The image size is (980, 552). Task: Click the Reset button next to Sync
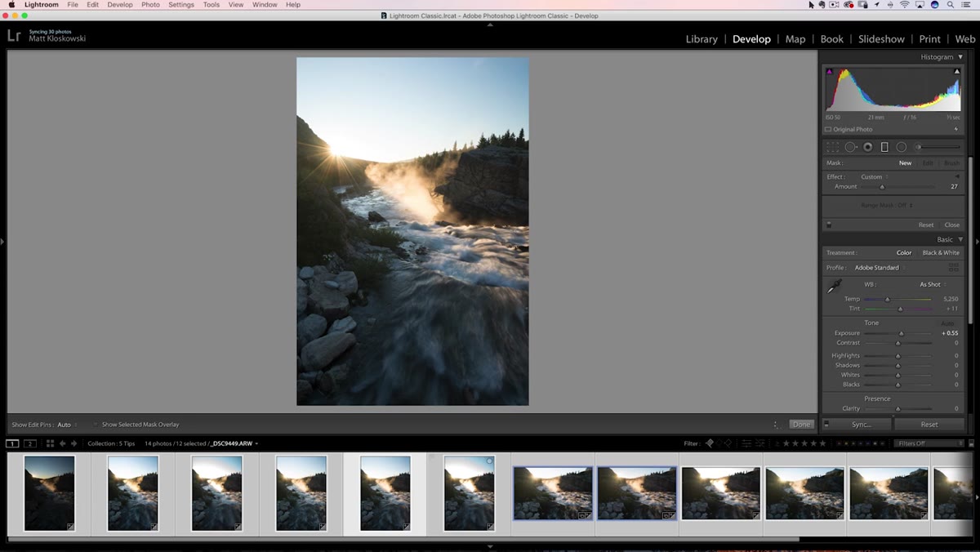[x=929, y=425]
